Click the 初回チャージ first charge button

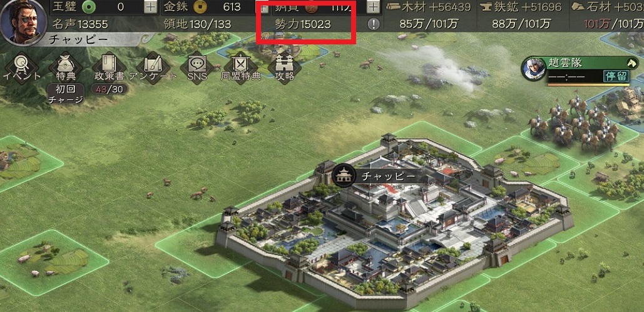click(x=65, y=94)
